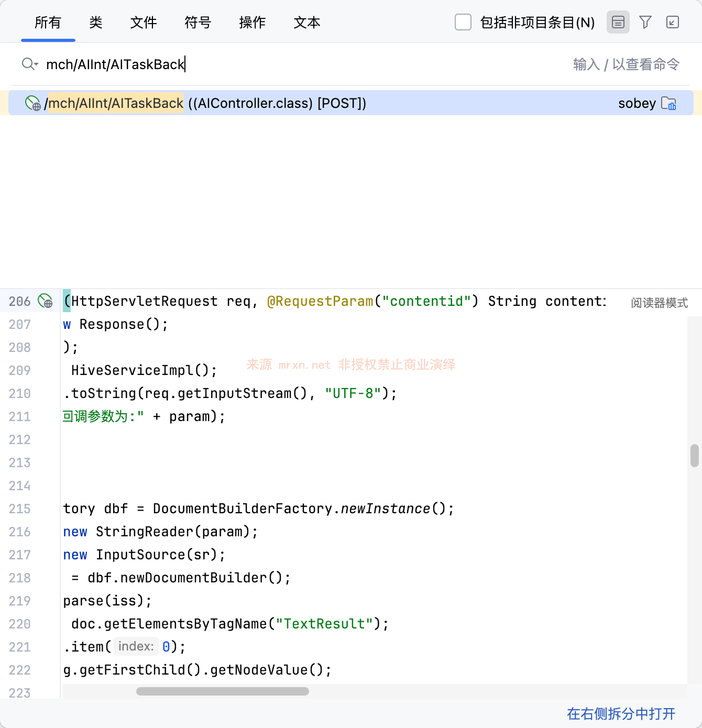Click the sobey module folder icon
Image resolution: width=702 pixels, height=728 pixels.
pos(668,103)
